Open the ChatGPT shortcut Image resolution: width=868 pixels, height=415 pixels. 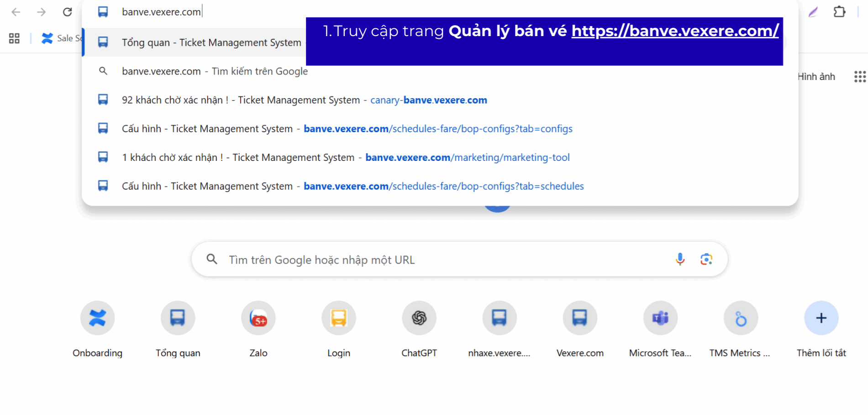point(419,318)
